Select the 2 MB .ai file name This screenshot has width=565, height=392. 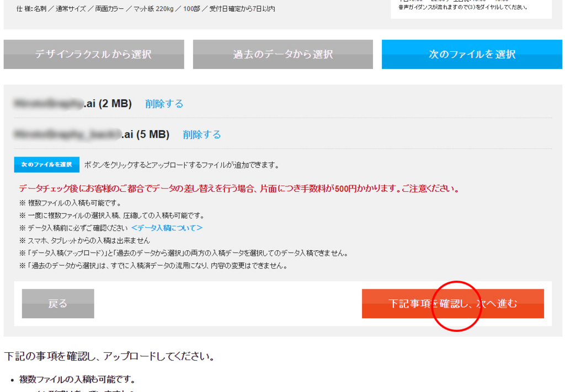(72, 104)
